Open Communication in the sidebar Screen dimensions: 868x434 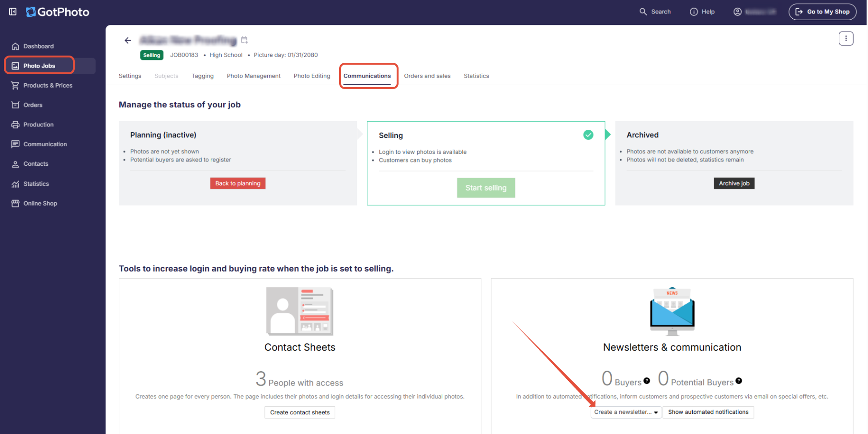click(45, 144)
